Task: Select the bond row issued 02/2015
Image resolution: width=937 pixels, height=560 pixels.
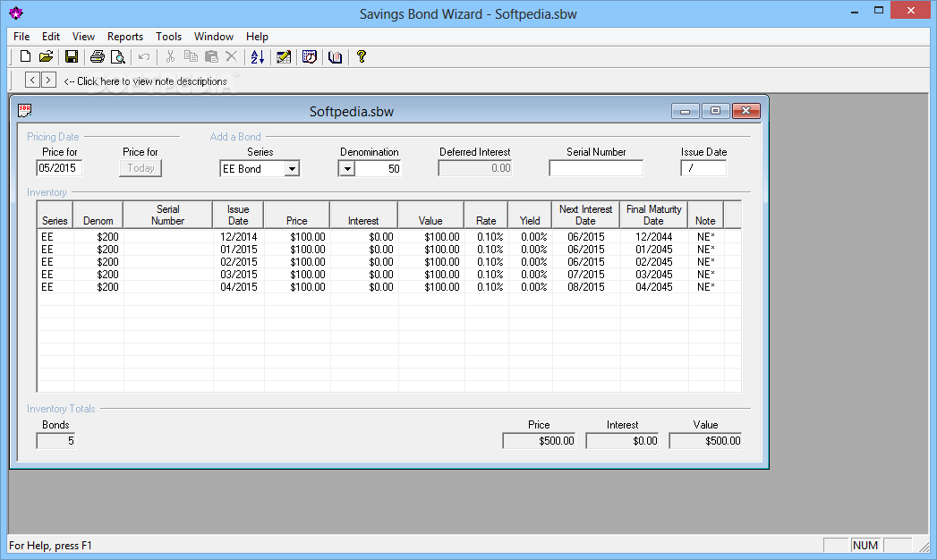Action: pyautogui.click(x=389, y=262)
